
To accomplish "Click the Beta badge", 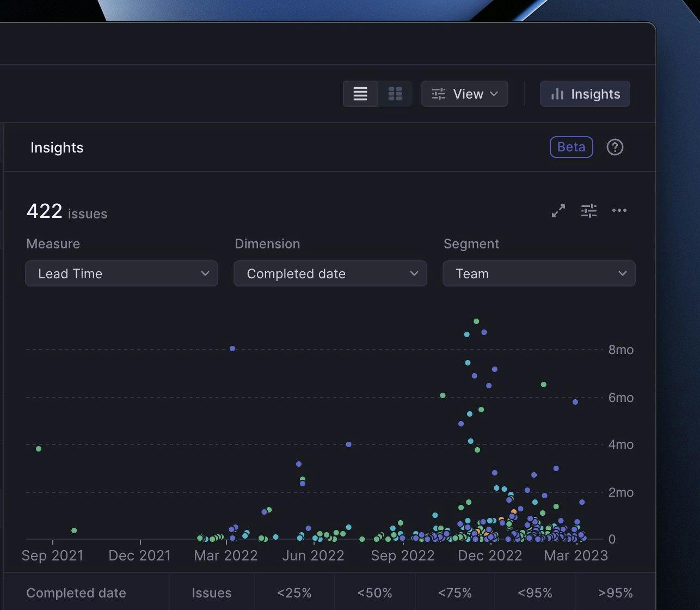I will pyautogui.click(x=571, y=147).
